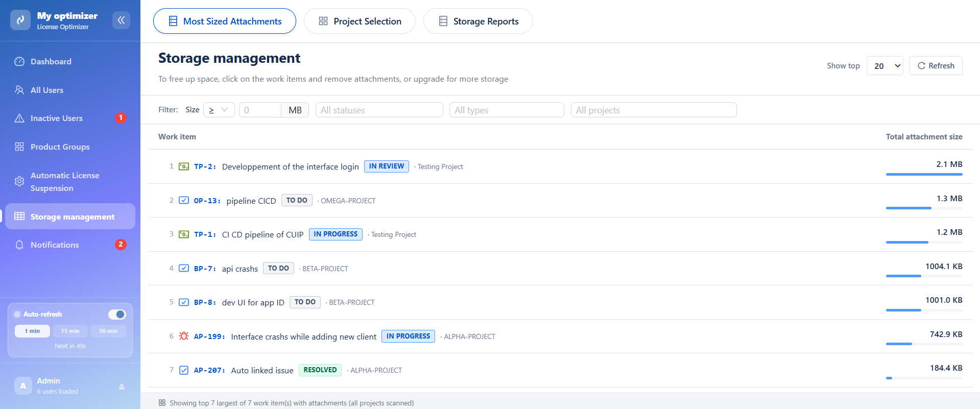
Task: Click the TP-1 story type icon
Action: [184, 234]
